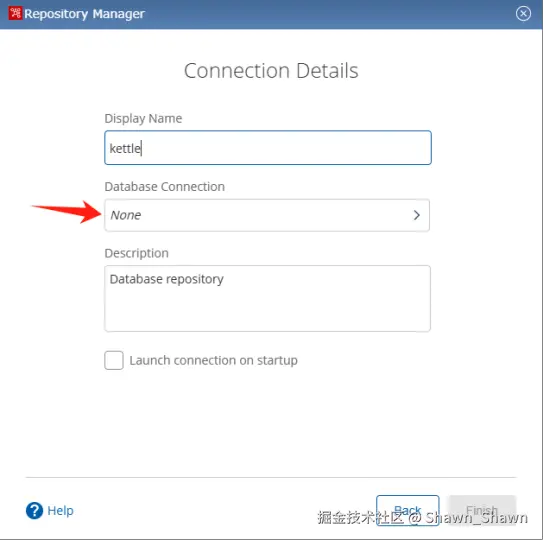Click the Launch connection on startup label
Screen dimensions: 543x540
tap(213, 361)
